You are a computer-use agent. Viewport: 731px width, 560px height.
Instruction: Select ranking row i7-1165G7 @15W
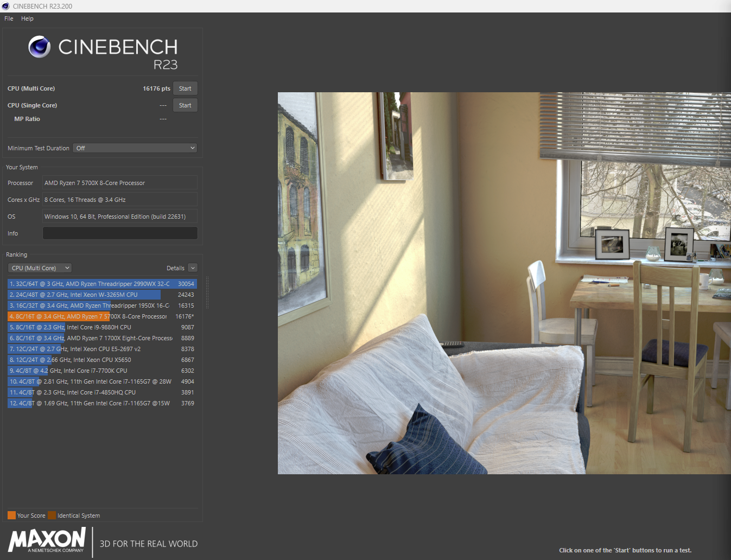pos(102,403)
